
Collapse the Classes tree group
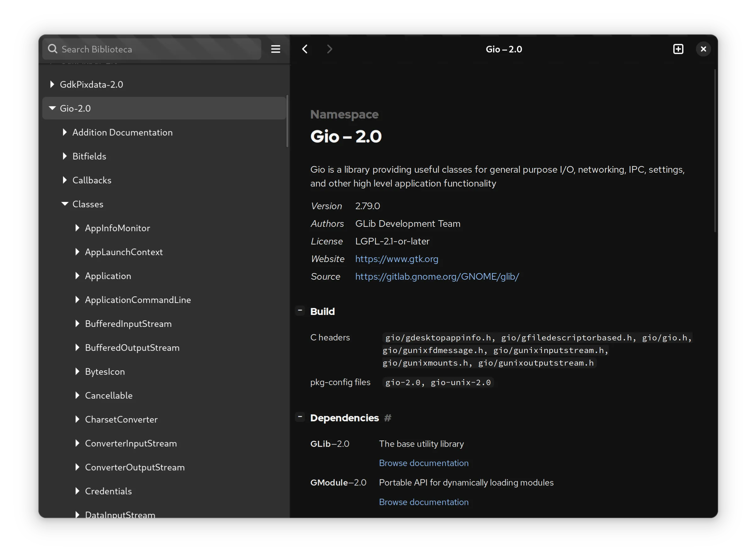click(65, 204)
